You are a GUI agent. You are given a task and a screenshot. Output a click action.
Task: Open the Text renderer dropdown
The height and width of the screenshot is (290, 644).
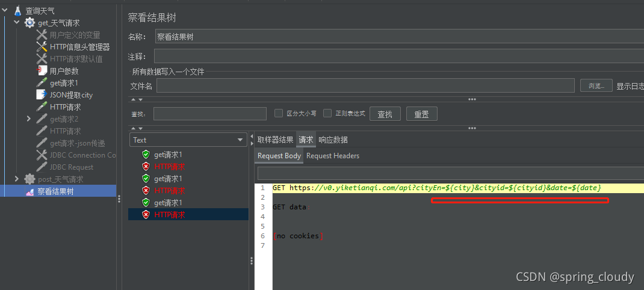[x=188, y=140]
